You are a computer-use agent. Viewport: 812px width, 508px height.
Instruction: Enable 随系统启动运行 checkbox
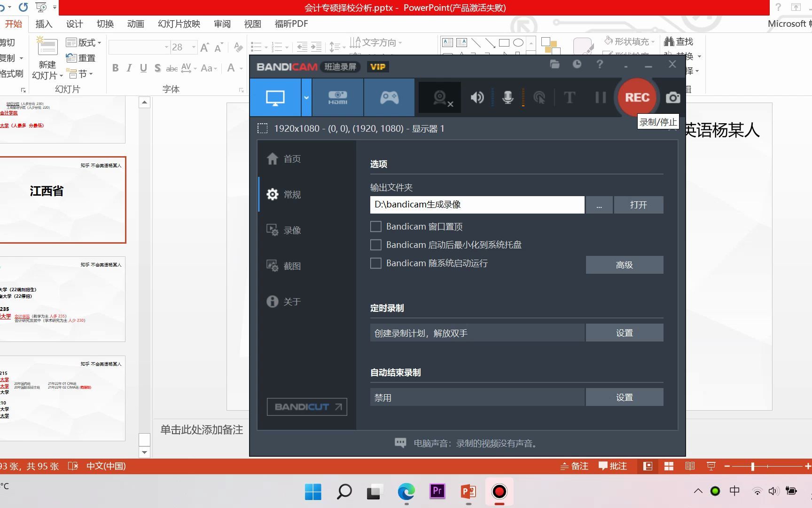pyautogui.click(x=376, y=263)
